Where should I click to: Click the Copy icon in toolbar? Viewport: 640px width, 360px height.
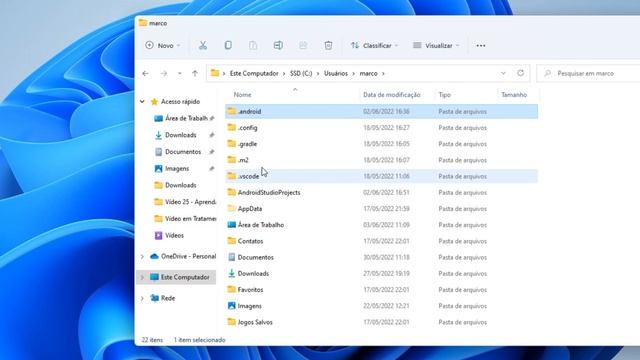228,45
